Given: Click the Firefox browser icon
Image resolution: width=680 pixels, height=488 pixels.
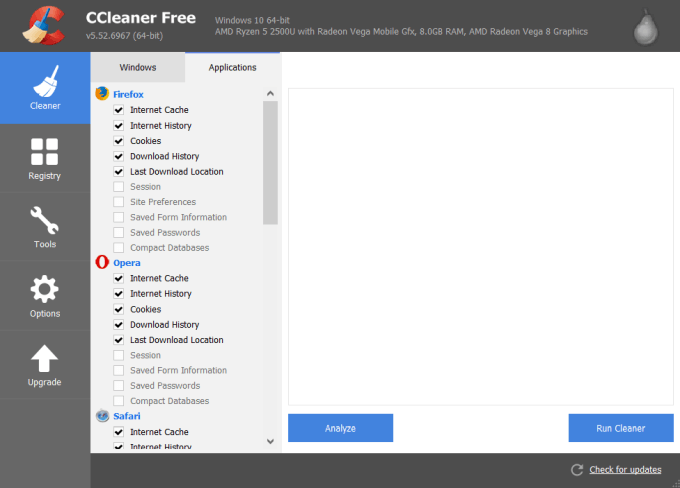Looking at the screenshot, I should pyautogui.click(x=102, y=94).
